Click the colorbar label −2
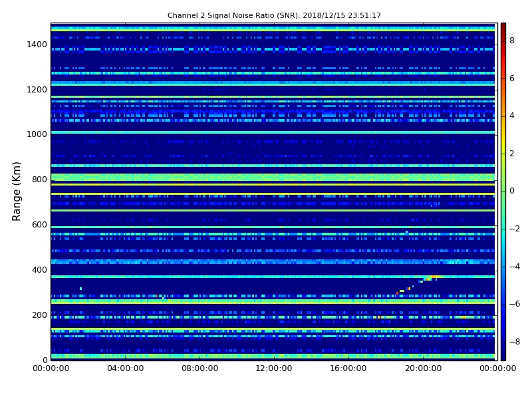Screen dimensions: 532x399 (x=515, y=229)
